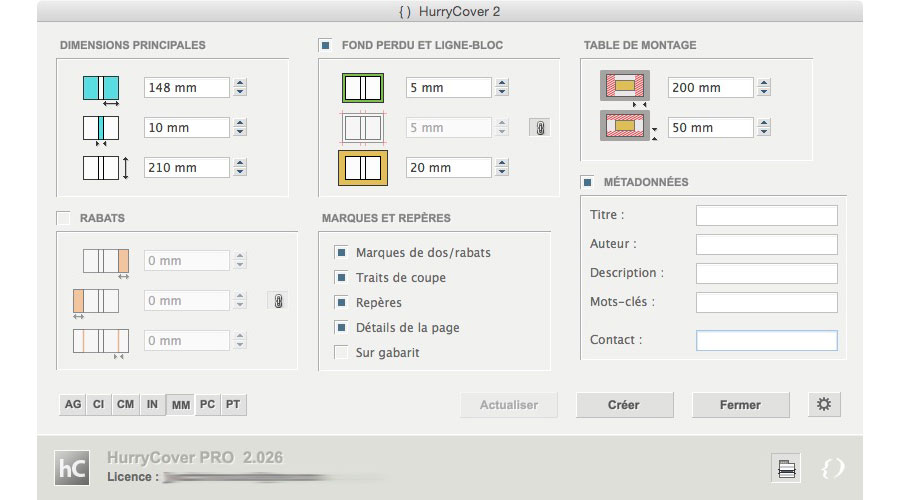Click the pasteboard height icon beside 50 mm
The height and width of the screenshot is (500, 900).
pos(627,126)
